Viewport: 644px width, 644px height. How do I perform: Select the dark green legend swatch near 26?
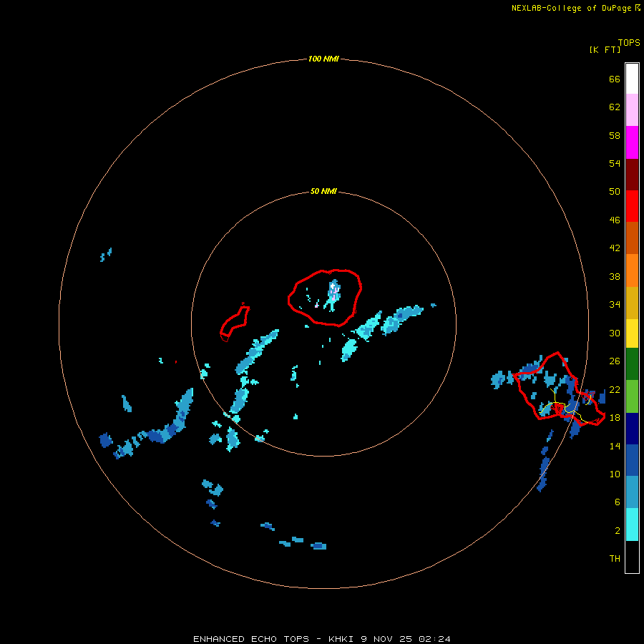click(x=632, y=364)
